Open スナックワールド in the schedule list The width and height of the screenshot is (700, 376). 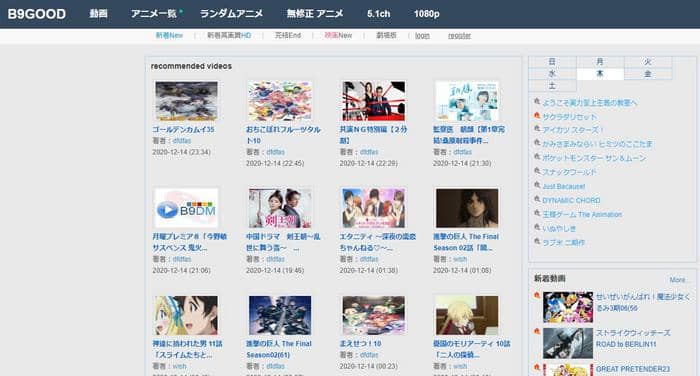[x=569, y=172]
